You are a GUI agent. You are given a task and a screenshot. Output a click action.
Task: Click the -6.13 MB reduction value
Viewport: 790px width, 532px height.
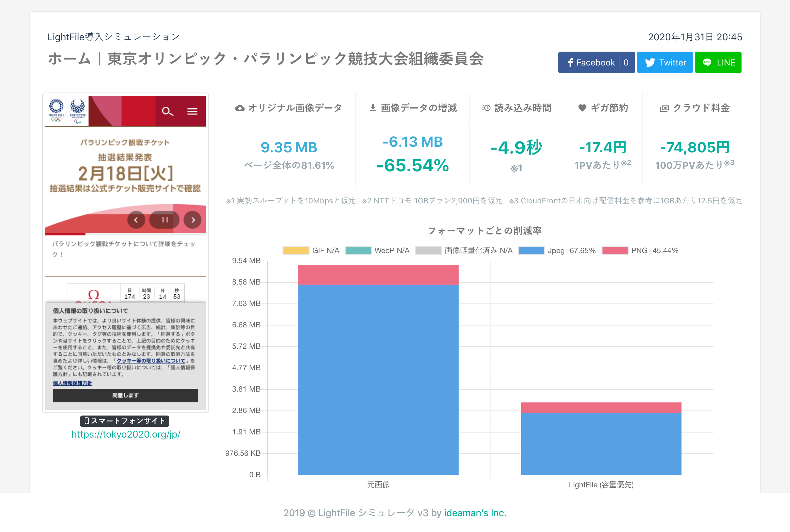click(x=413, y=141)
